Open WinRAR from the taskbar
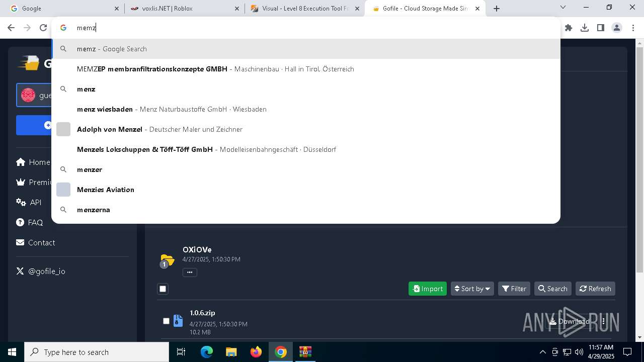The width and height of the screenshot is (644, 362). point(305,352)
